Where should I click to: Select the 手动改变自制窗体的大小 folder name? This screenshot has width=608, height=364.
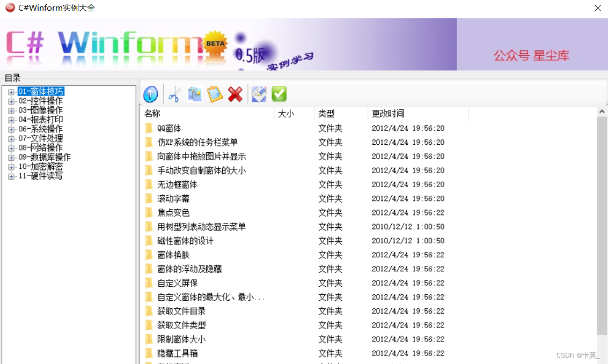point(201,170)
